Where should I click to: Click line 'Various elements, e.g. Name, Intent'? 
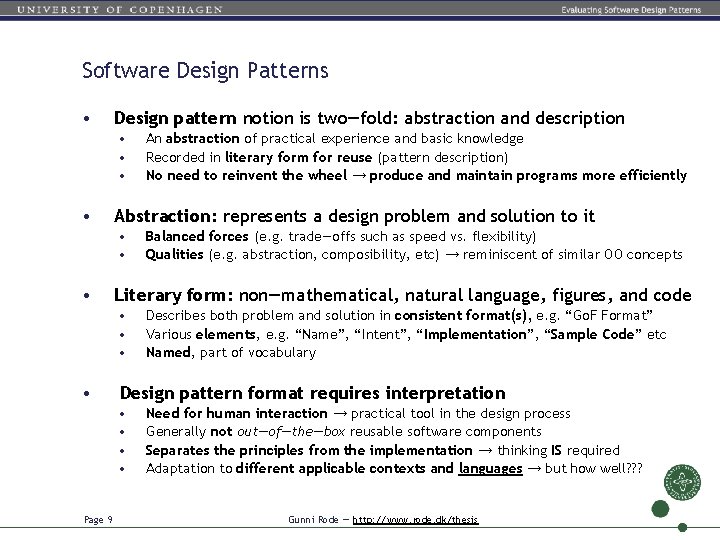pyautogui.click(x=406, y=334)
